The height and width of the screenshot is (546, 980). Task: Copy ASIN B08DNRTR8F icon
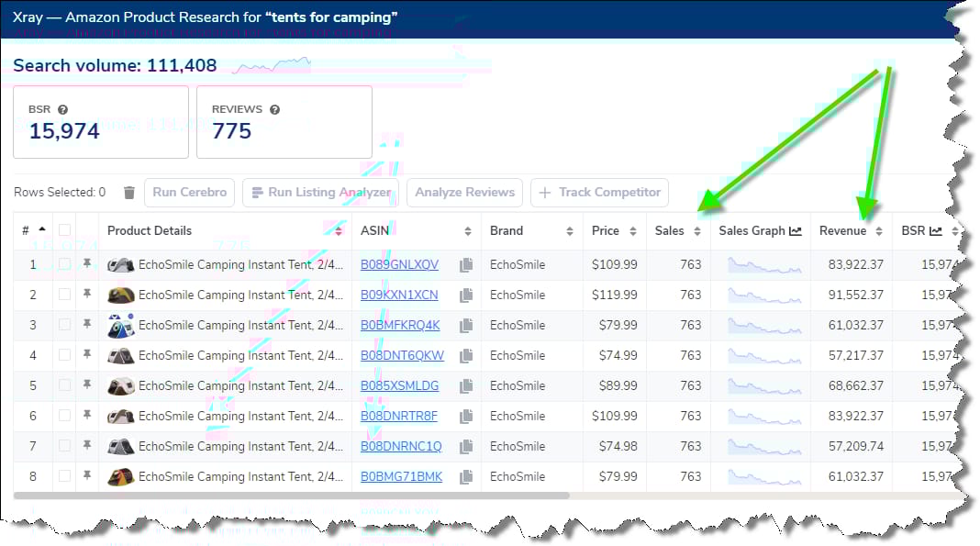465,416
